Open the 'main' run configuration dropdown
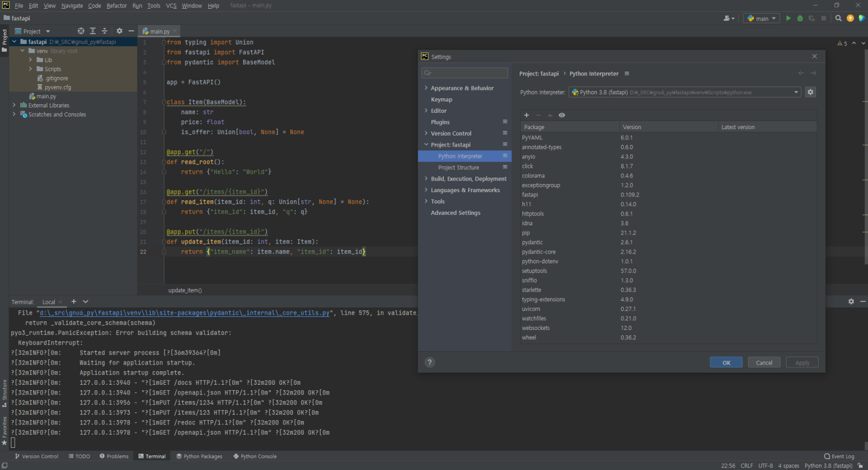Image resolution: width=868 pixels, height=470 pixels. click(x=761, y=18)
